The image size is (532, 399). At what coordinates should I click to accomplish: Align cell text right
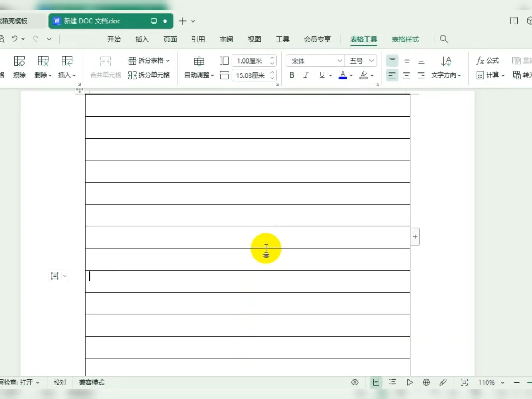[x=422, y=75]
